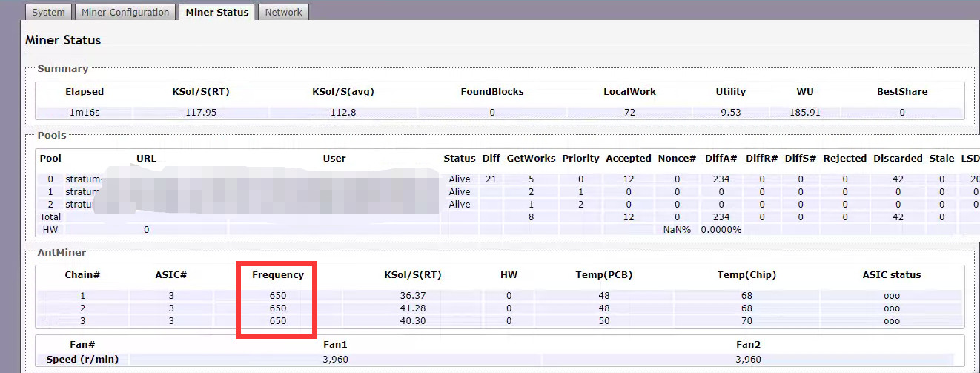Select the KSol/S(avg) value 112.8
Image resolution: width=980 pixels, height=373 pixels.
point(342,113)
